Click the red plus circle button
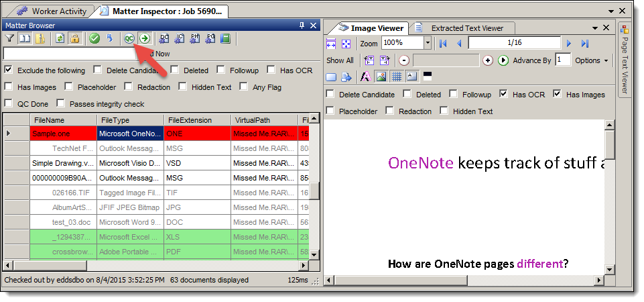Image resolution: width=644 pixels, height=302 pixels. coord(487,60)
